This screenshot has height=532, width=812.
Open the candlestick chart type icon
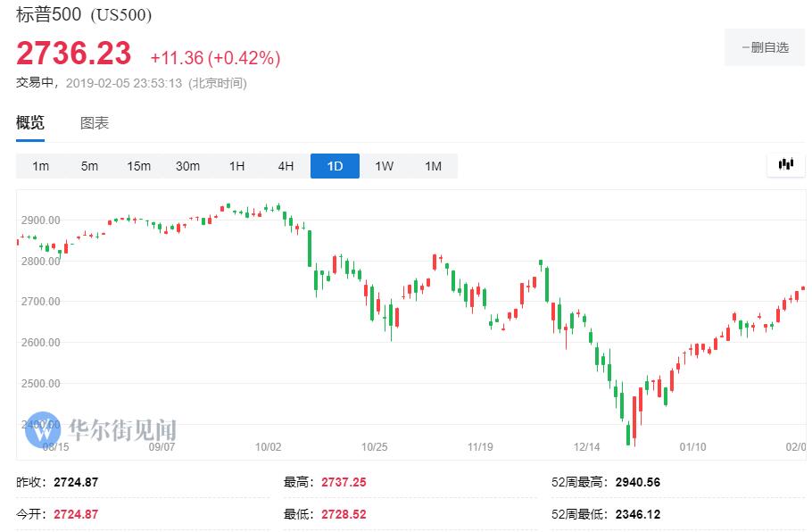click(785, 165)
